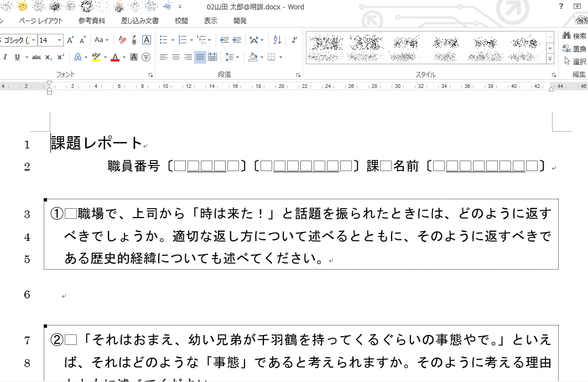Open the font size dropdown

pyautogui.click(x=59, y=40)
